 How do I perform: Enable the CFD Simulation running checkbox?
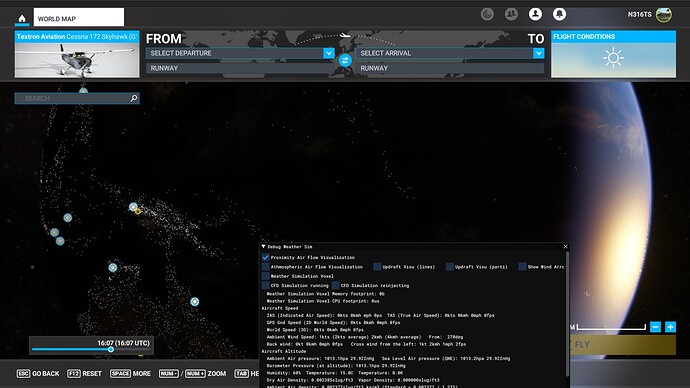click(x=265, y=285)
